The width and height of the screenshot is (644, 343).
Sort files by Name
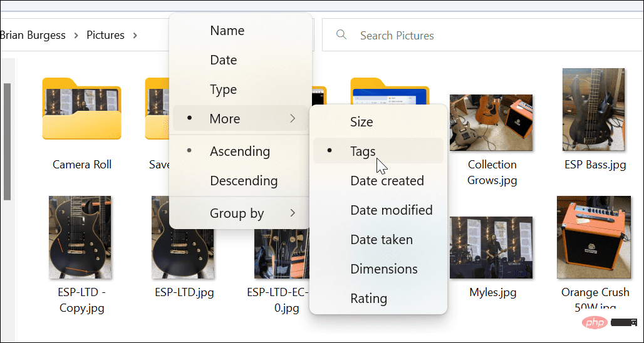[x=227, y=31]
